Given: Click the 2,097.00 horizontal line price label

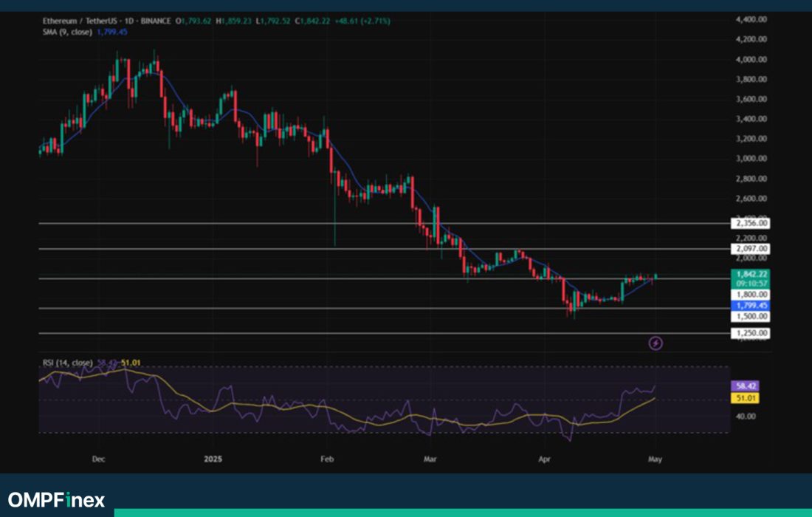Looking at the screenshot, I should pyautogui.click(x=750, y=250).
